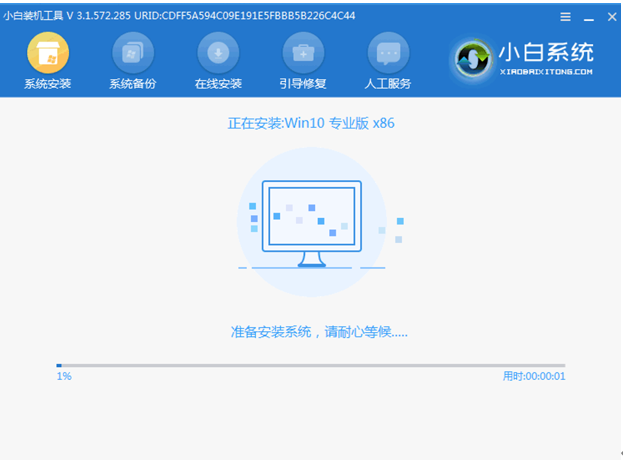Open the 人工服务 chat support icon
Image resolution: width=623 pixels, height=460 pixels.
pyautogui.click(x=388, y=52)
